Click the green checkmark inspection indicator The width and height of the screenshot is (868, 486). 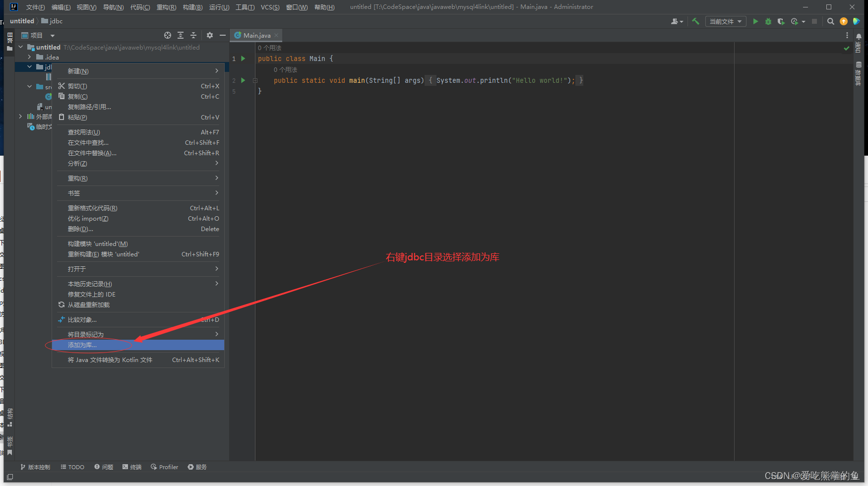(847, 48)
